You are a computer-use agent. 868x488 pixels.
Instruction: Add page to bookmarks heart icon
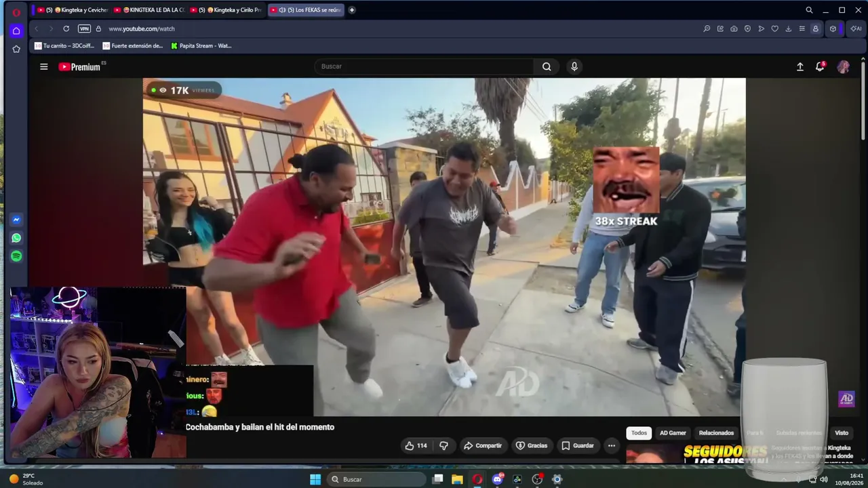coord(774,28)
